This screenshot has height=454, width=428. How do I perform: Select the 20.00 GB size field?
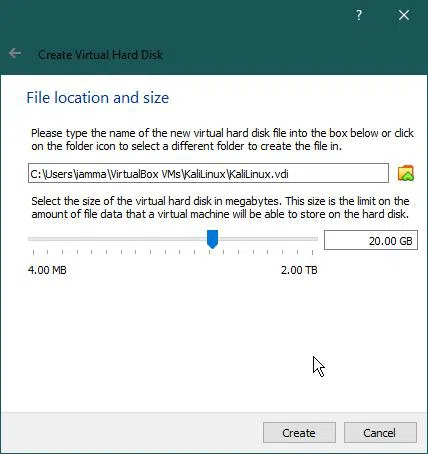pos(371,240)
